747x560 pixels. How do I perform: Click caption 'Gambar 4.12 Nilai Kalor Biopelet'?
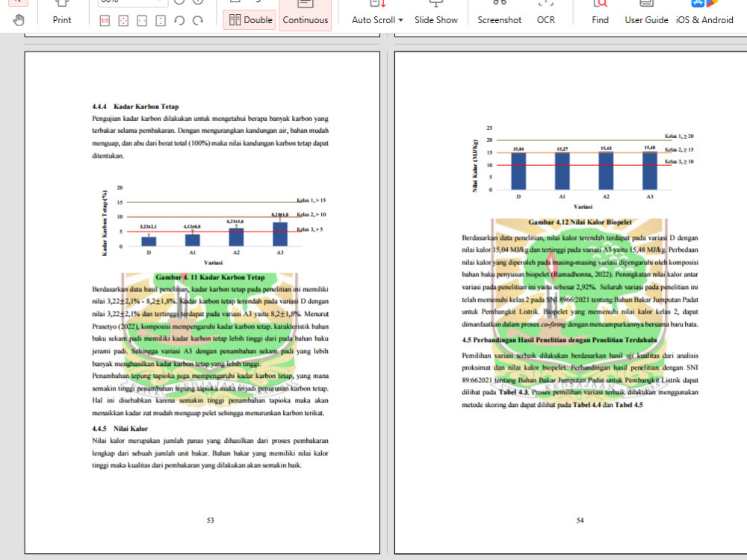(x=580, y=222)
